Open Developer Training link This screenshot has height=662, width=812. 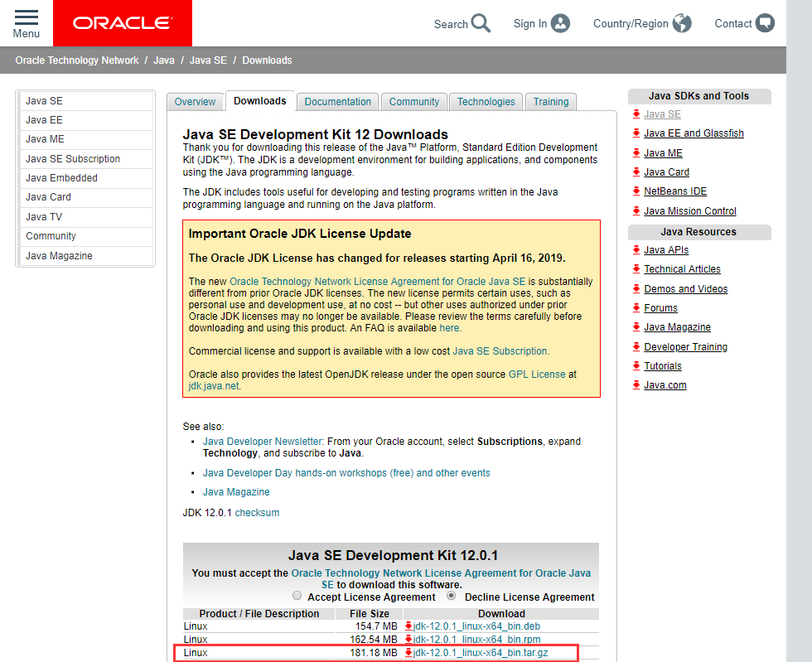coord(686,346)
